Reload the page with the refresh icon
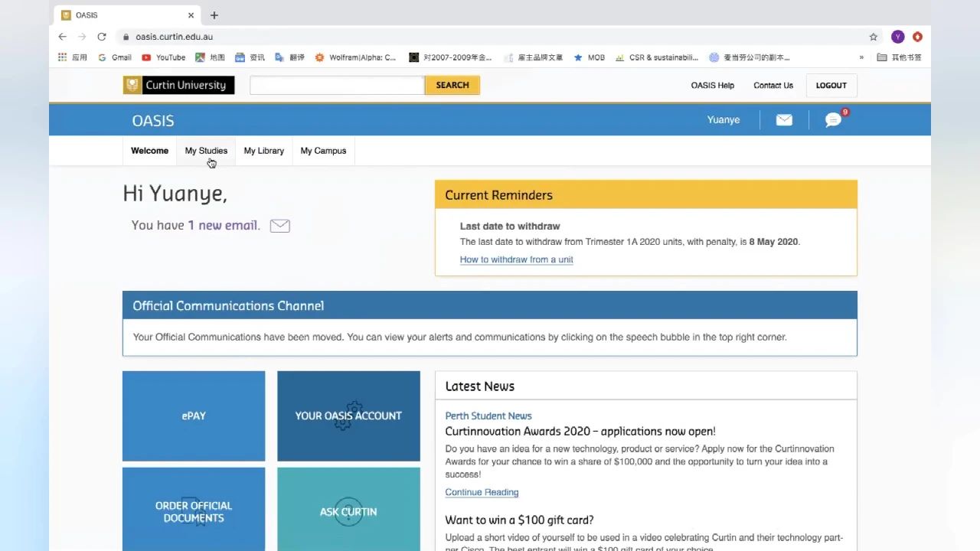 (x=102, y=37)
